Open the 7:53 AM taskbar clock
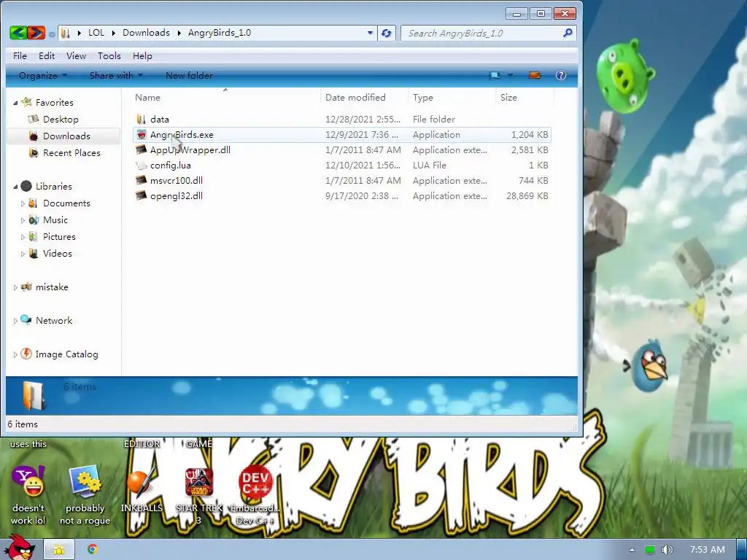747x560 pixels. pos(707,550)
